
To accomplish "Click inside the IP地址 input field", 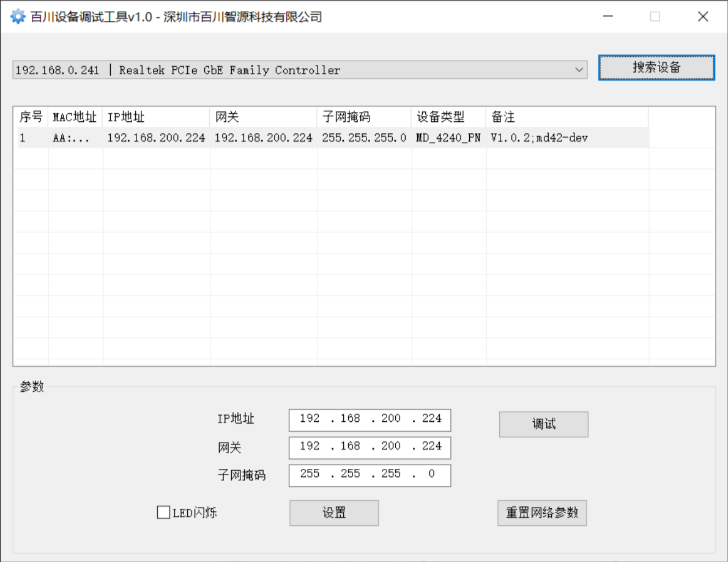I will click(x=370, y=419).
